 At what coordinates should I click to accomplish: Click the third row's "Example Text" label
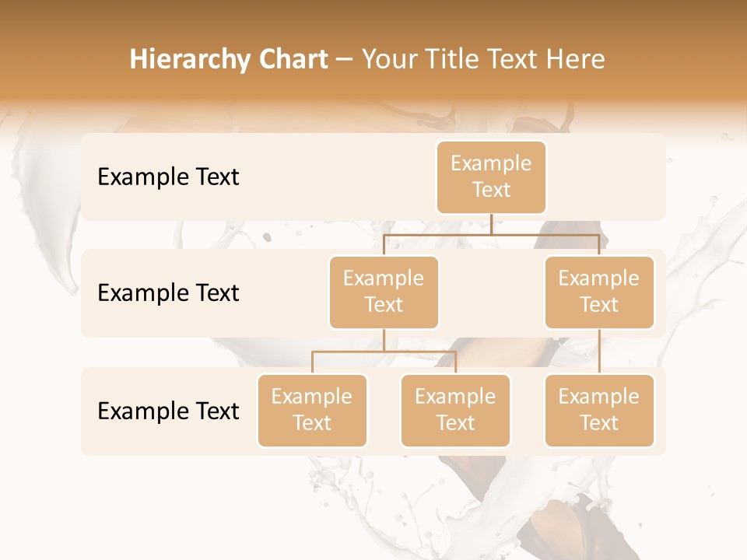tap(168, 411)
